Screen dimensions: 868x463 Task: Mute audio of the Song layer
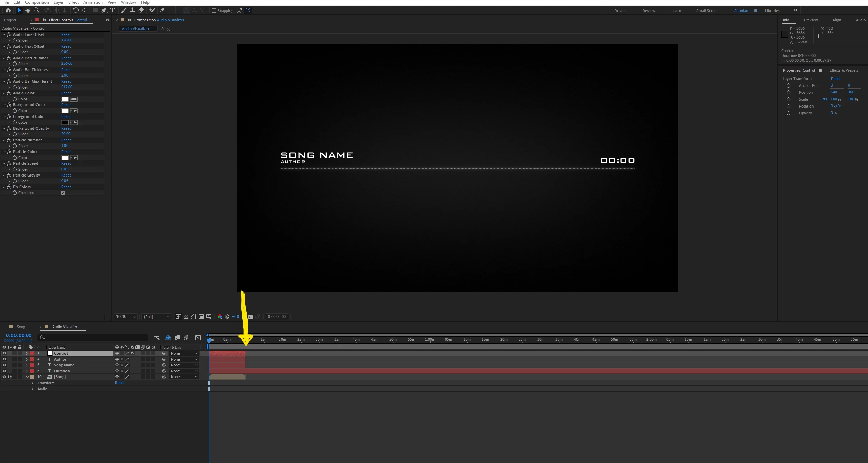[x=10, y=377]
